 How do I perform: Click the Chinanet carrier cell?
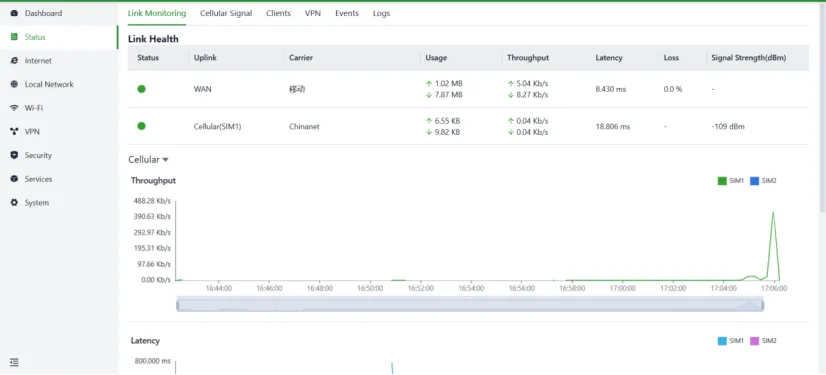pos(304,126)
